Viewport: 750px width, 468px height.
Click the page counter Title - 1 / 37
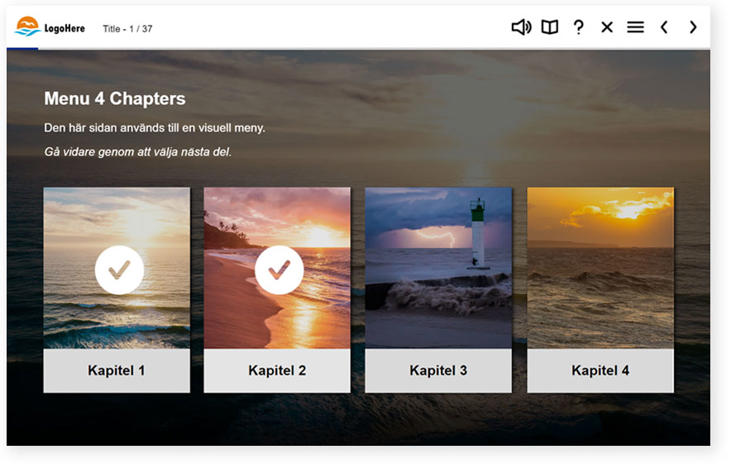pos(128,29)
